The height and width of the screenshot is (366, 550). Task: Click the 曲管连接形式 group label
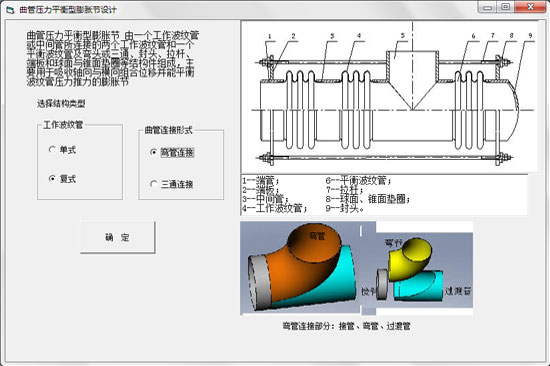coord(169,130)
